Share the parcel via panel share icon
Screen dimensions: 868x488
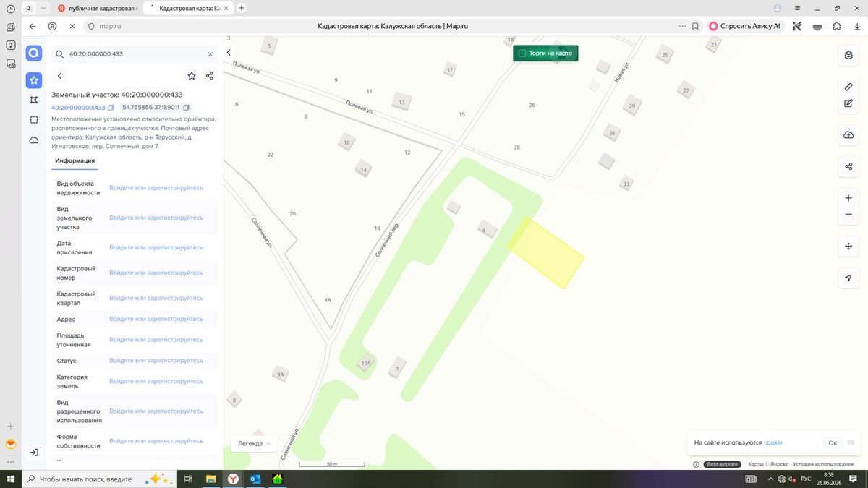(x=209, y=75)
